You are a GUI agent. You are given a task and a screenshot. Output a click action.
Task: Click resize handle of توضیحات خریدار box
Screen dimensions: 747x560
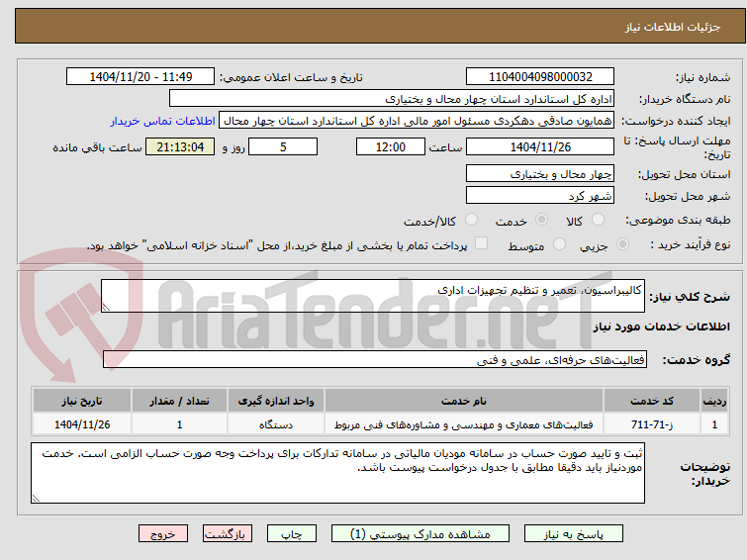tap(36, 498)
